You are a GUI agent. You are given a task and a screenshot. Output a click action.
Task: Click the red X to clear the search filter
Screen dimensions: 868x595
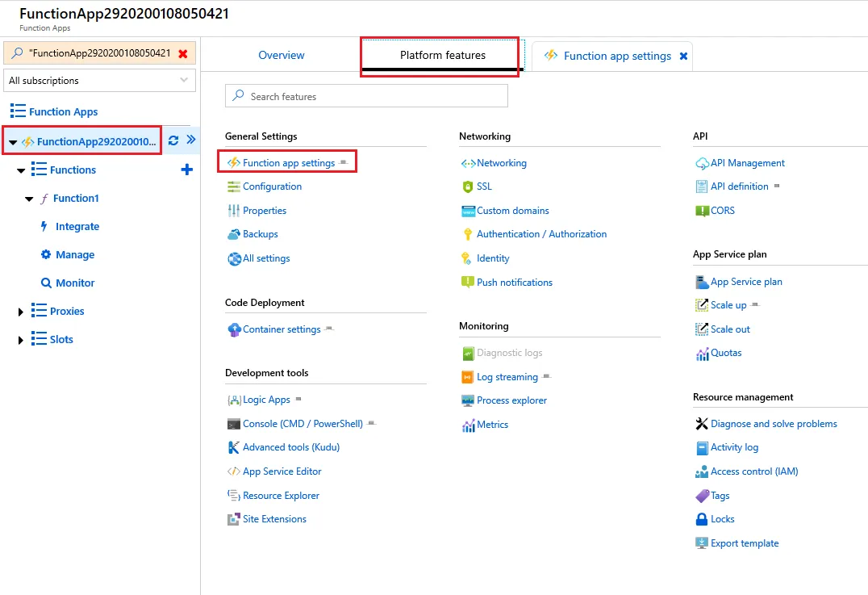point(183,53)
